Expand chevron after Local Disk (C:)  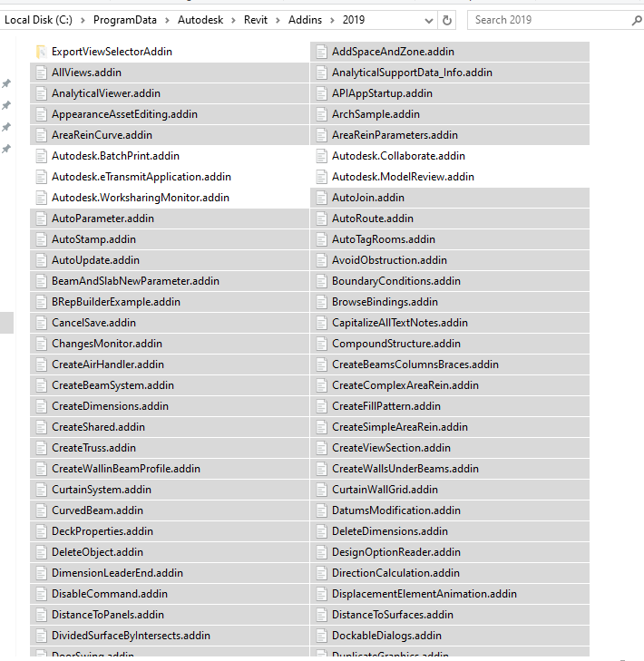[x=83, y=20]
